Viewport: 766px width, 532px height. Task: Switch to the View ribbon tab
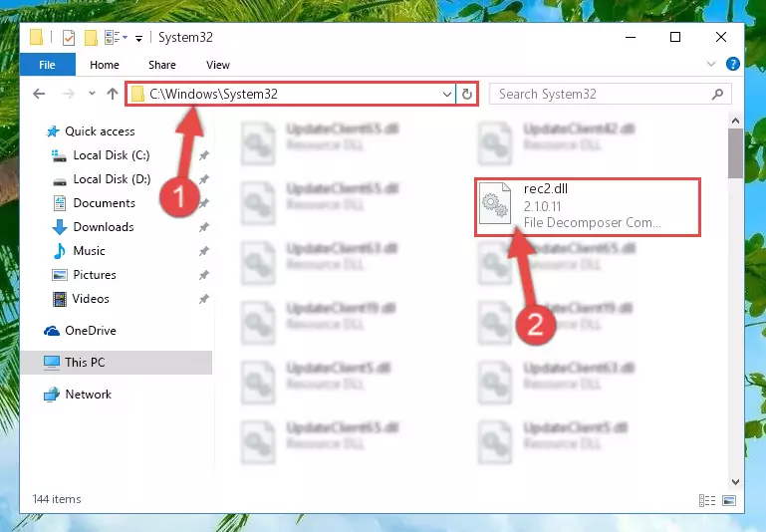pos(218,65)
